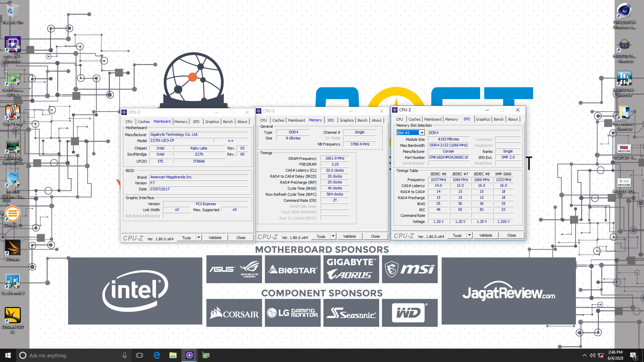Expand Tools dropdown arrow in SPD CPU-Z window
644x362 pixels.
tap(469, 235)
